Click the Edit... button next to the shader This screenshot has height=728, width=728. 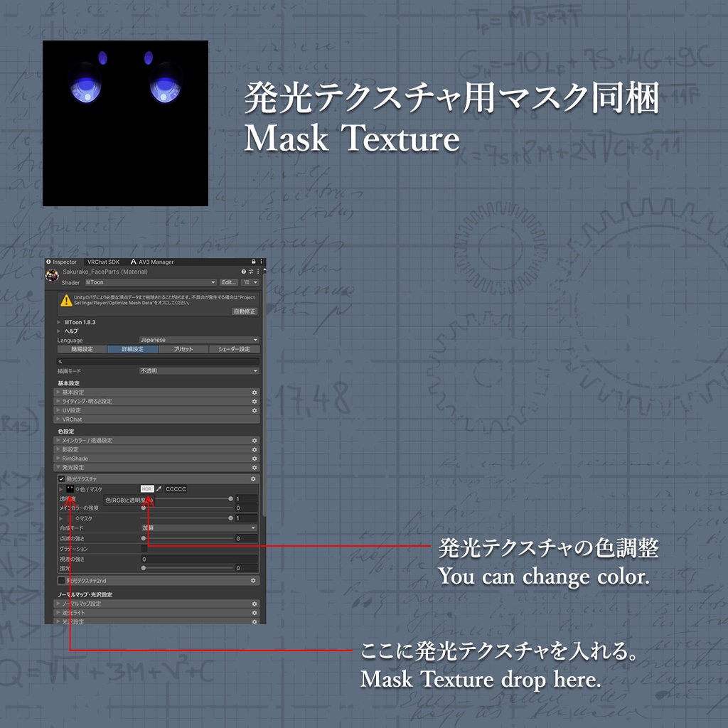click(228, 282)
